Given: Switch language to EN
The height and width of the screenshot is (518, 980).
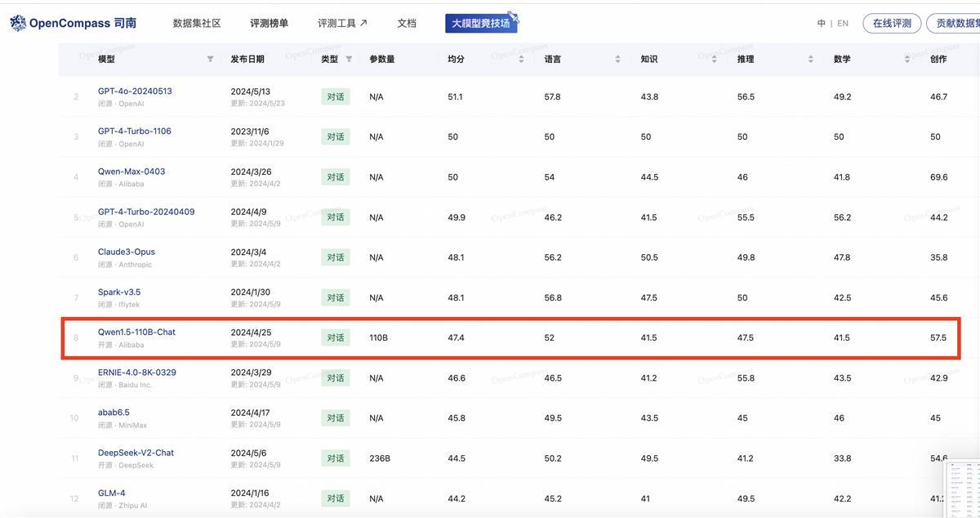Looking at the screenshot, I should pyautogui.click(x=843, y=24).
